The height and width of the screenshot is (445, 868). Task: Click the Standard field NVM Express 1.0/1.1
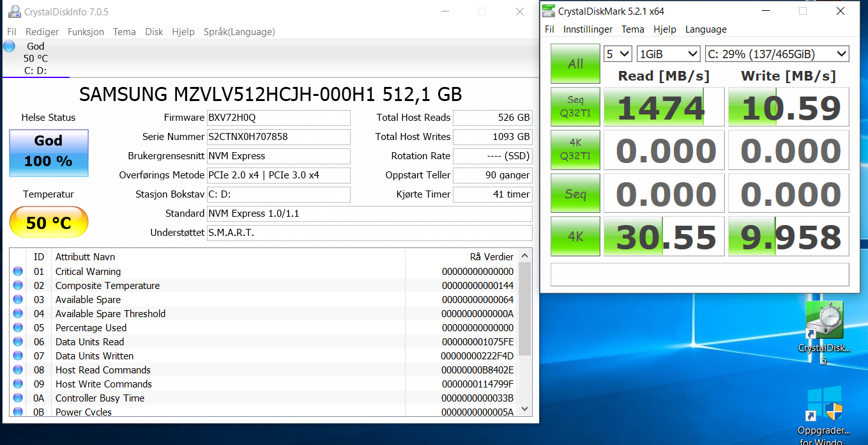point(370,214)
